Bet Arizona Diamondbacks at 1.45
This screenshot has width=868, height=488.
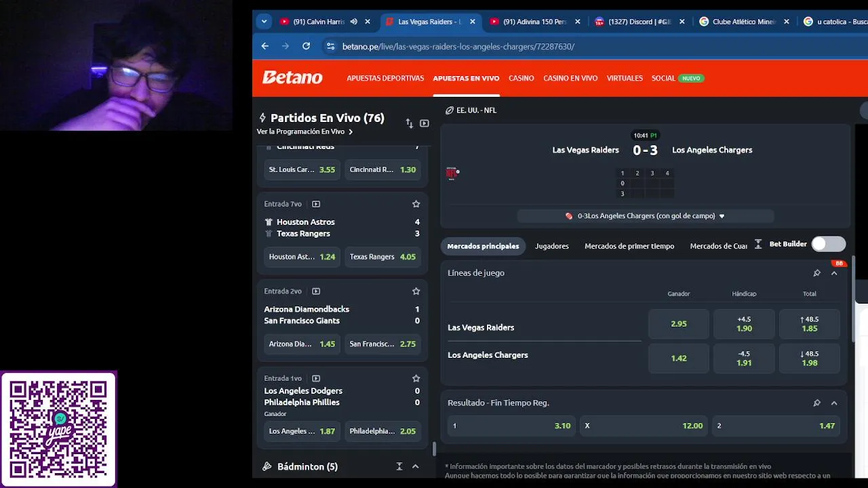click(302, 344)
